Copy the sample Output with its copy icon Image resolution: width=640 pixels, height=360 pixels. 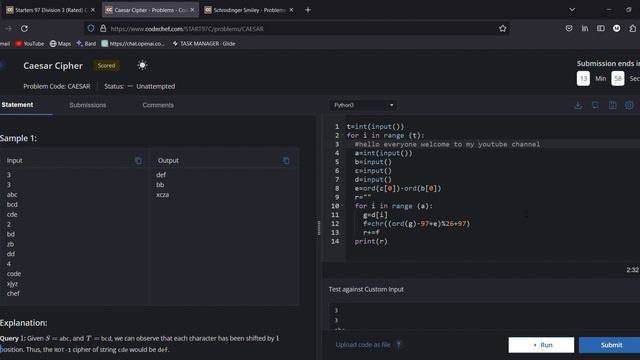(286, 161)
